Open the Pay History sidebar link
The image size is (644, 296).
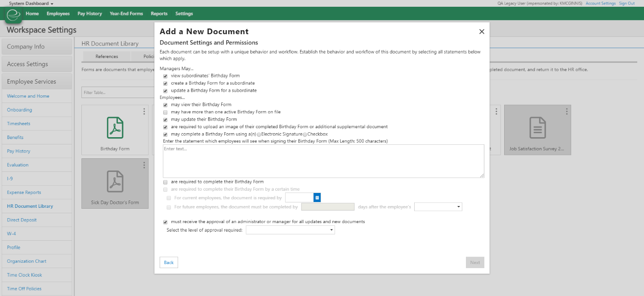[19, 151]
